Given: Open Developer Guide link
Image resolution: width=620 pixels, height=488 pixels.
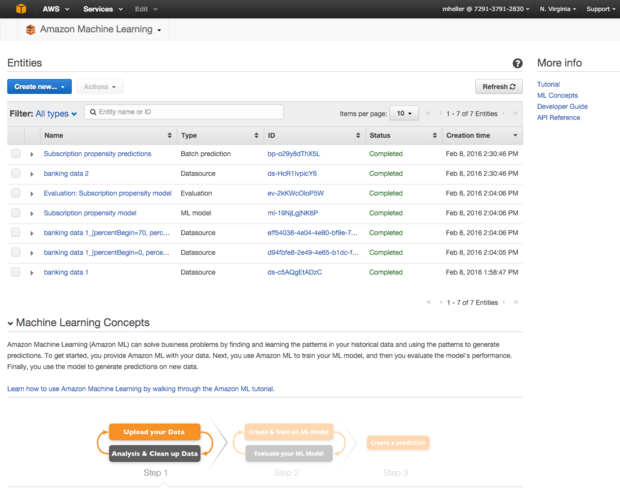Looking at the screenshot, I should [562, 106].
